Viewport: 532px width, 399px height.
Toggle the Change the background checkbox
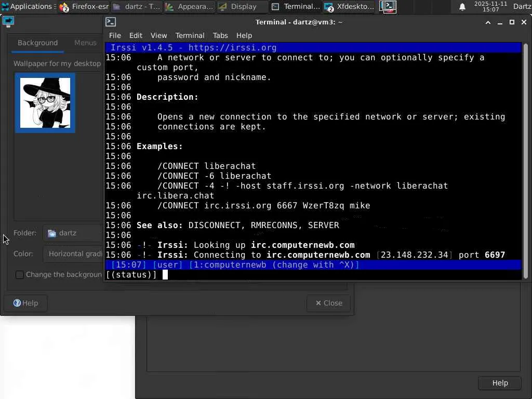pos(20,274)
